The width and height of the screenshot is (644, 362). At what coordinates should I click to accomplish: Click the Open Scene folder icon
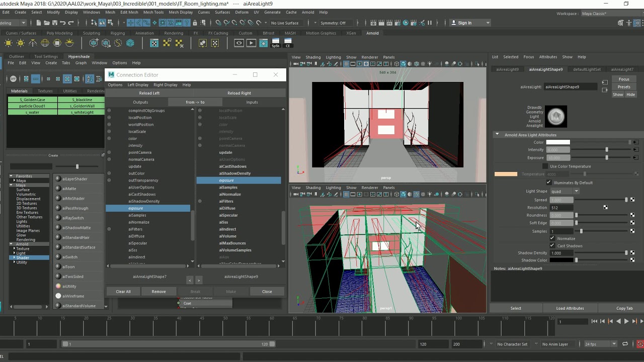pos(46,23)
